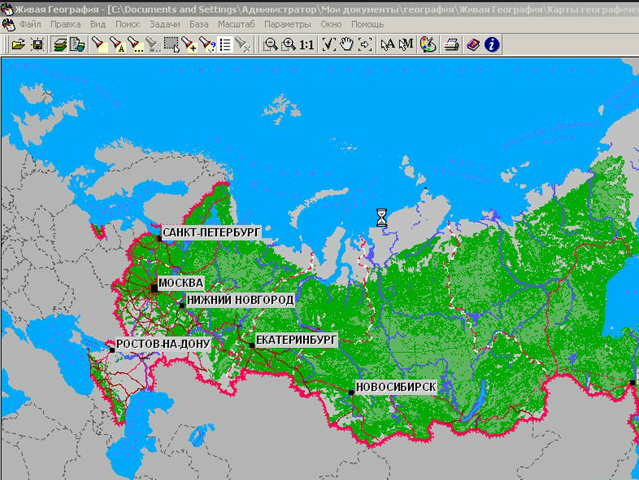Image resolution: width=639 pixels, height=480 pixels.
Task: Open the Файл menu
Action: click(30, 23)
